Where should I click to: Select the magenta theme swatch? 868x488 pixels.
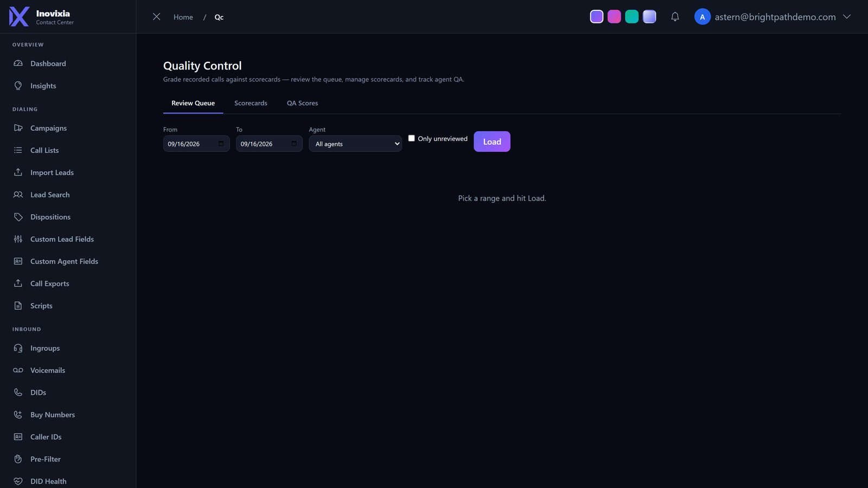614,17
